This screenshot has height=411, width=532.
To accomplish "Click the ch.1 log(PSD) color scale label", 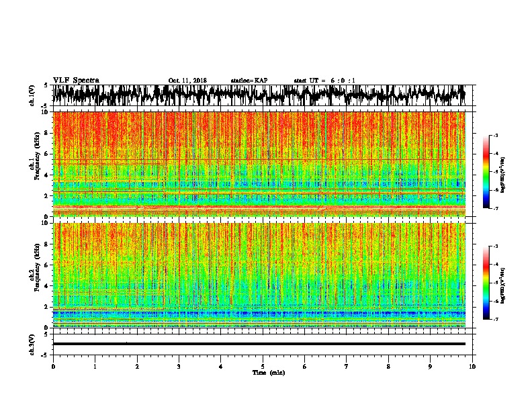I will click(503, 175).
